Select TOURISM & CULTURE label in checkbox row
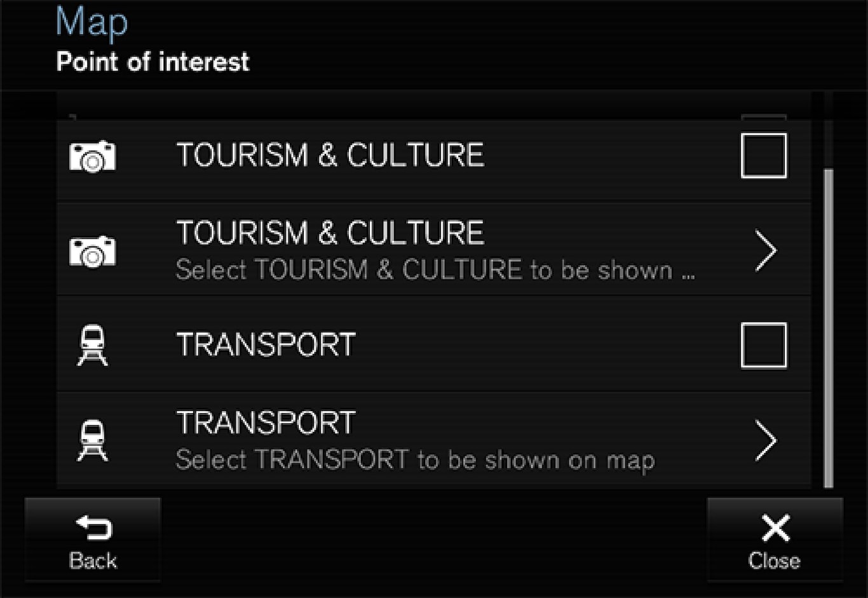Image resolution: width=868 pixels, height=598 pixels. coord(330,156)
